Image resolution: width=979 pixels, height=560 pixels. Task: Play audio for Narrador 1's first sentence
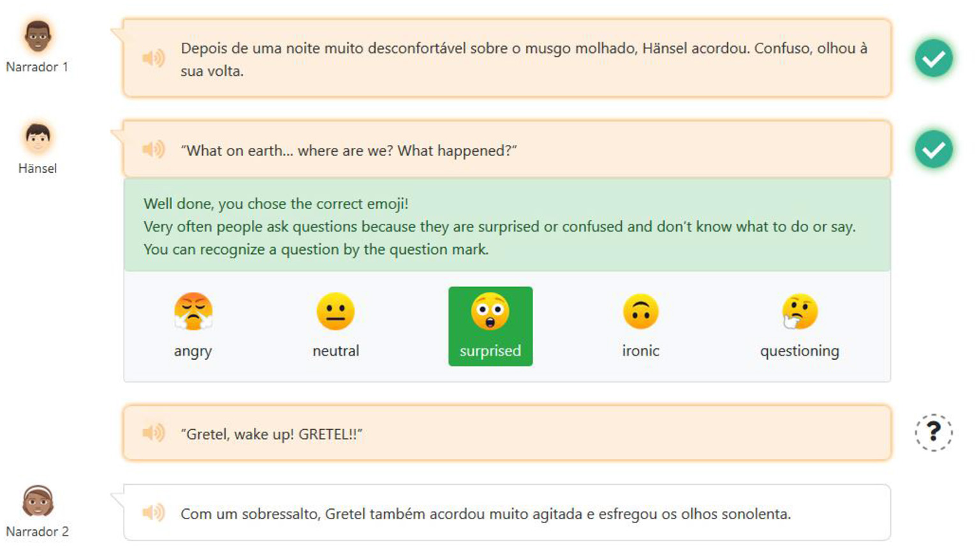coord(154,59)
